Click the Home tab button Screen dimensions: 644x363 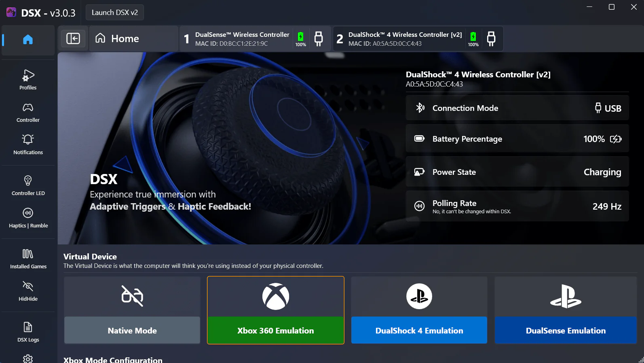pyautogui.click(x=133, y=39)
